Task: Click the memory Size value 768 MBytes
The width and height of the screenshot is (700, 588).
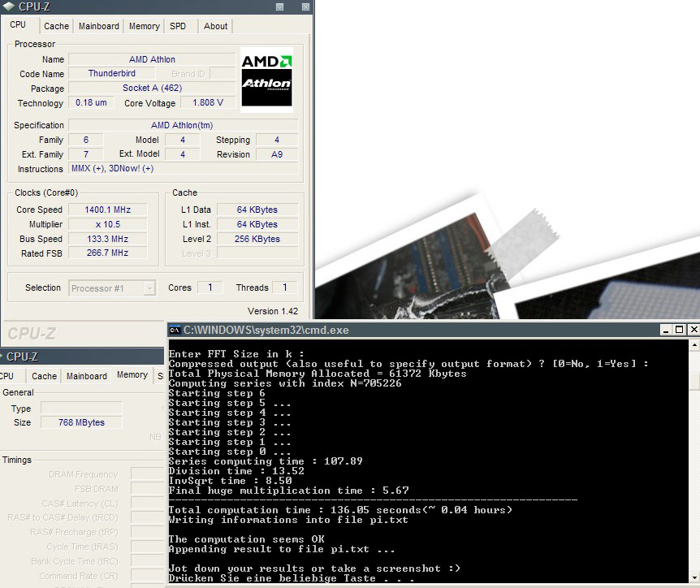Action: [x=81, y=422]
